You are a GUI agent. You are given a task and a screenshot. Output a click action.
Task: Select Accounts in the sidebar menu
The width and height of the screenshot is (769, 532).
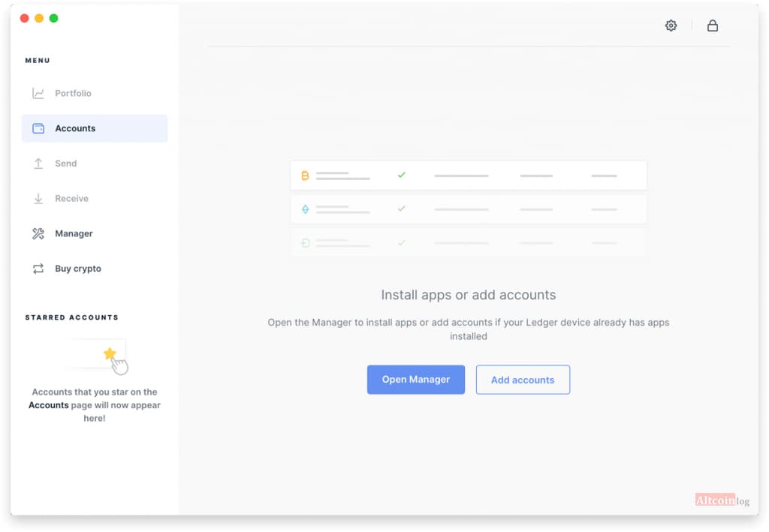95,128
